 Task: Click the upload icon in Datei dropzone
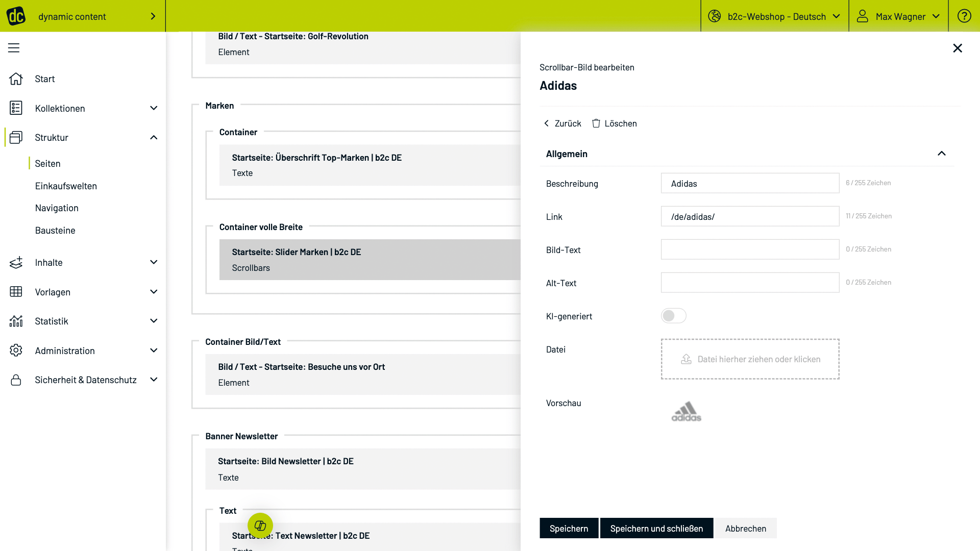(x=686, y=359)
